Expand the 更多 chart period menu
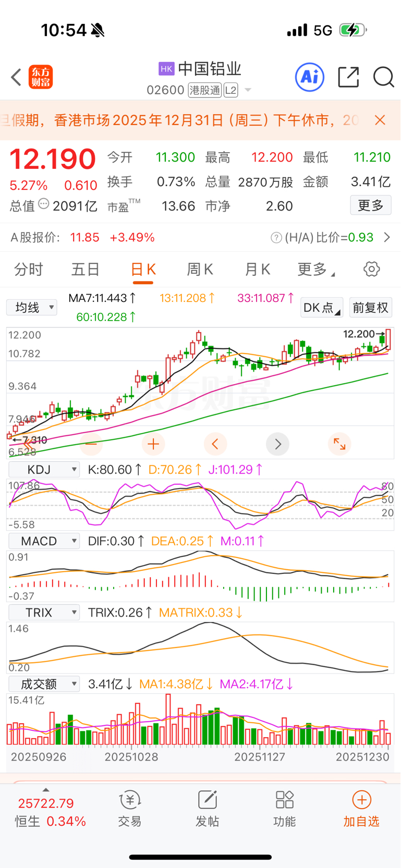401x868 pixels. (x=316, y=270)
